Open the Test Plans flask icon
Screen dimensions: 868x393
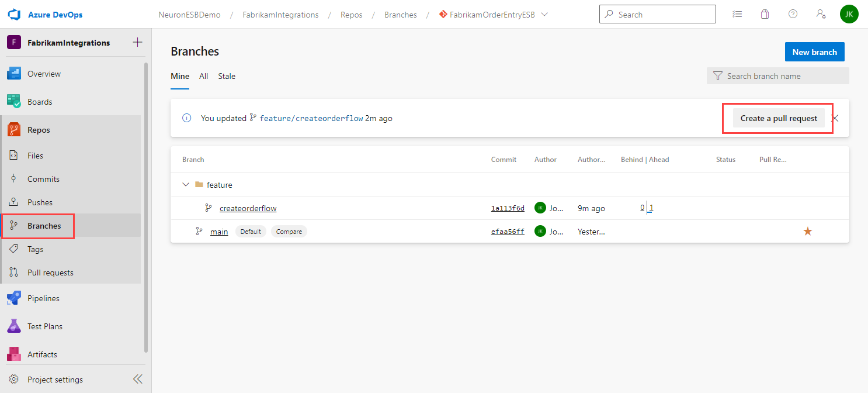click(14, 326)
